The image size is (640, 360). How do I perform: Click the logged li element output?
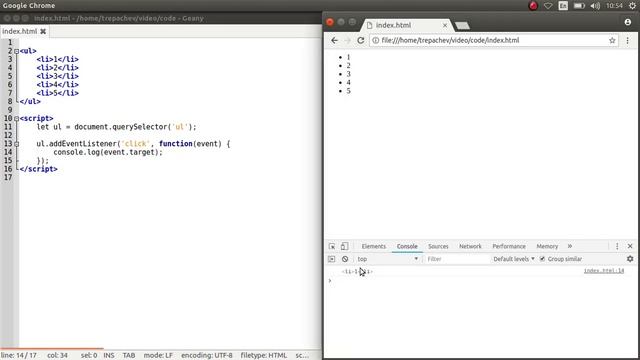click(x=357, y=271)
